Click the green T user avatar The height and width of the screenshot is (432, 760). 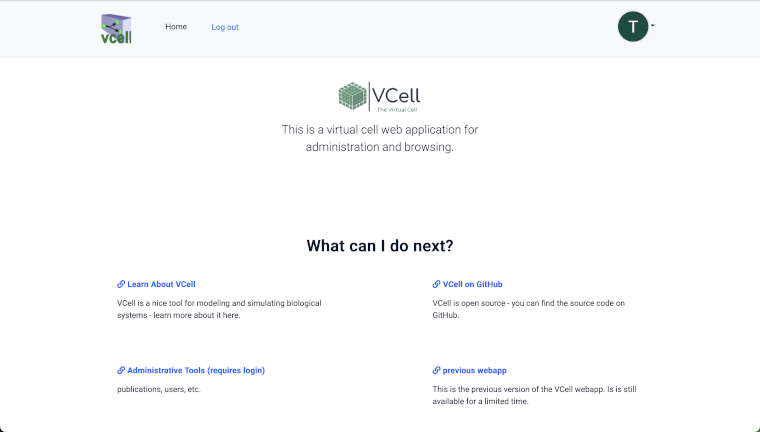[633, 27]
